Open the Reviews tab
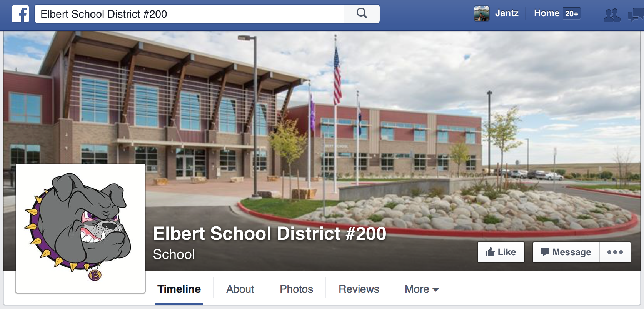 tap(359, 289)
